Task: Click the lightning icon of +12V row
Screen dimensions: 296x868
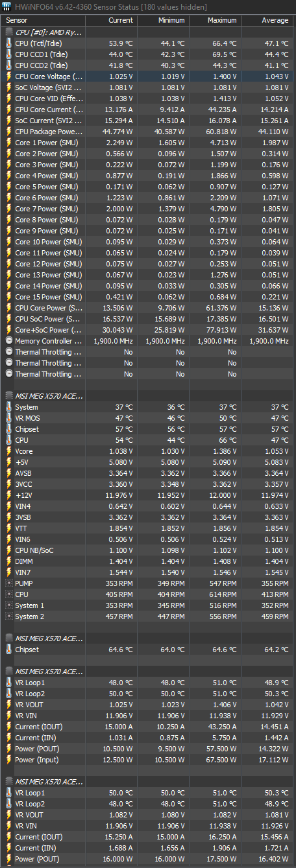Action: [x=8, y=495]
